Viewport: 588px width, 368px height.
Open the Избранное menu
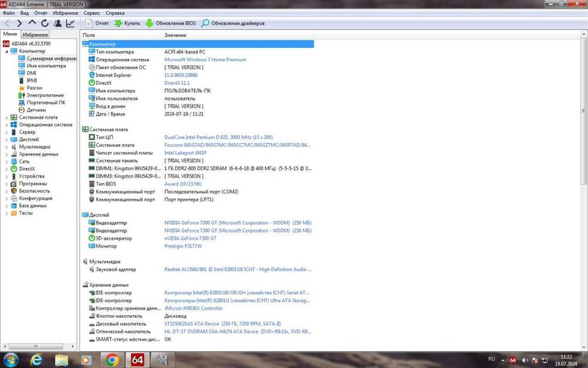point(66,13)
